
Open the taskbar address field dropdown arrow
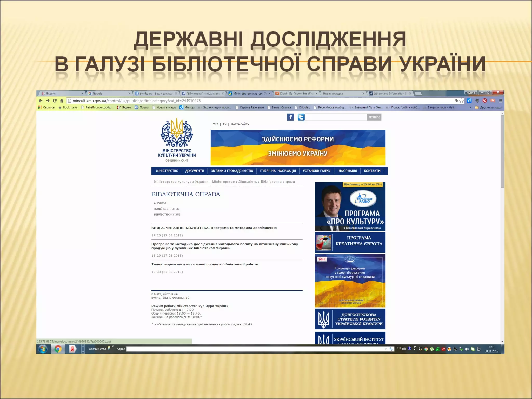point(386,349)
